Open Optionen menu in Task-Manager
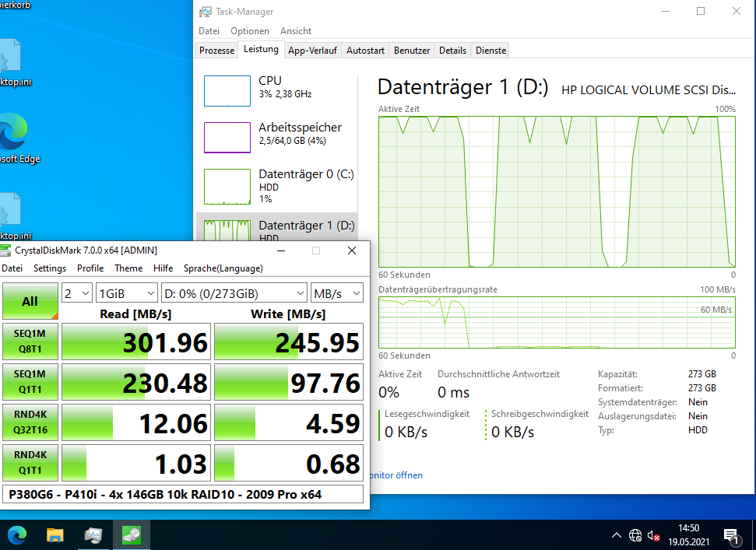This screenshot has width=756, height=550. point(250,31)
